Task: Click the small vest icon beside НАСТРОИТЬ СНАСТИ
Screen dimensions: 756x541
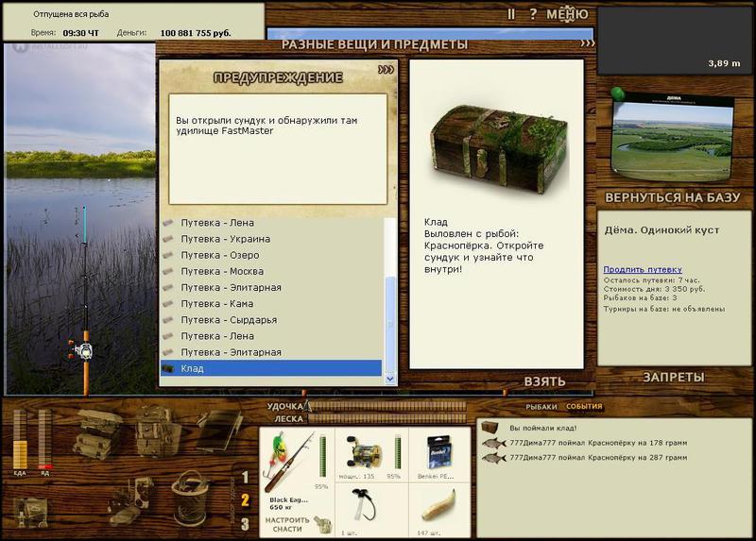Action: coord(322,525)
